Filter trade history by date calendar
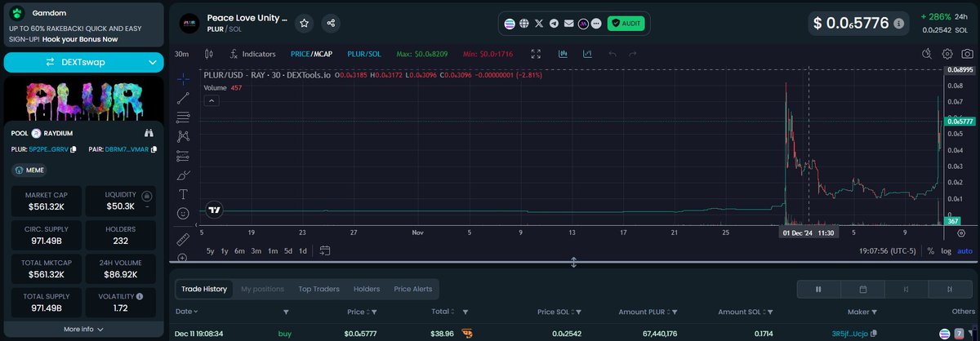Viewport: 980px width, 341px height. tap(863, 289)
